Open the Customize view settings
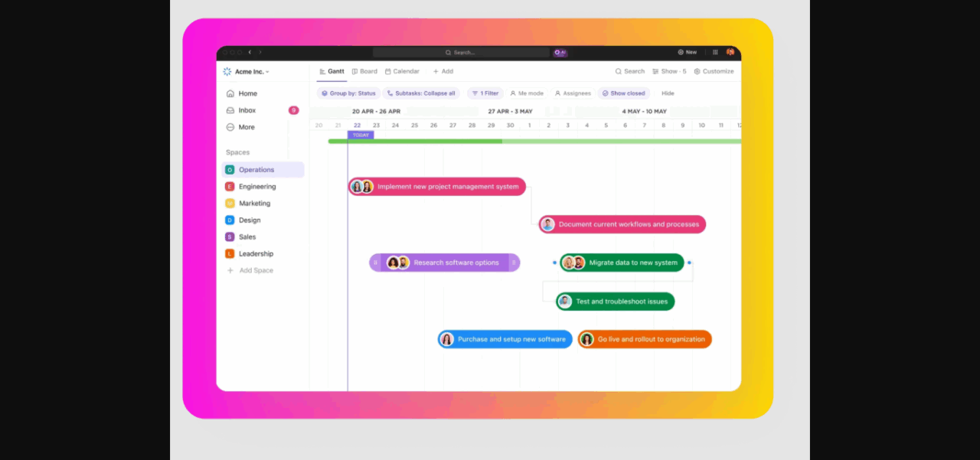Screen dimensions: 980x460 click(x=714, y=71)
